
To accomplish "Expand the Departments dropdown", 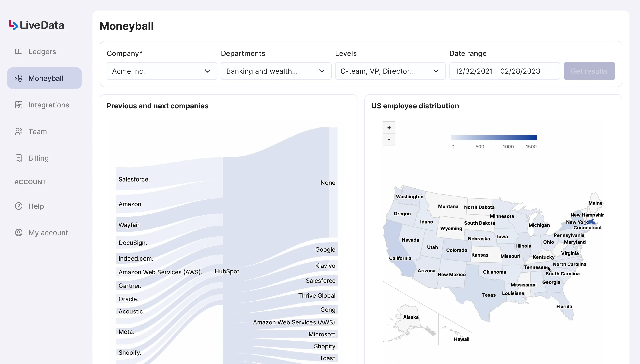I will 276,71.
